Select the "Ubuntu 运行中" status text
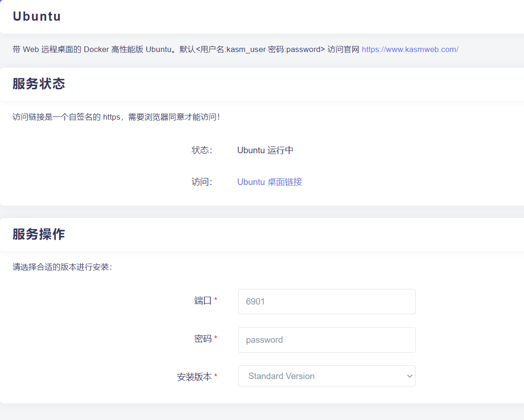Image resolution: width=524 pixels, height=420 pixels. click(x=265, y=150)
